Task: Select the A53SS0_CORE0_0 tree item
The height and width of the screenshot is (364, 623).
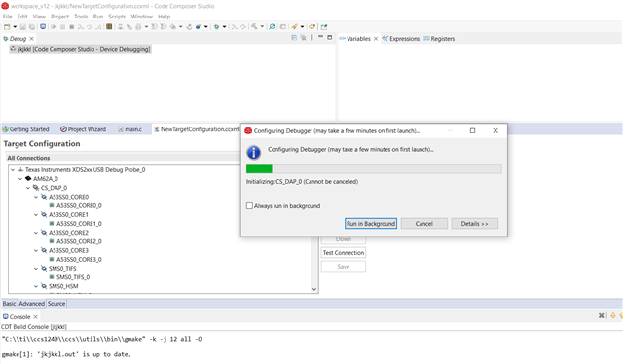Action: click(76, 205)
